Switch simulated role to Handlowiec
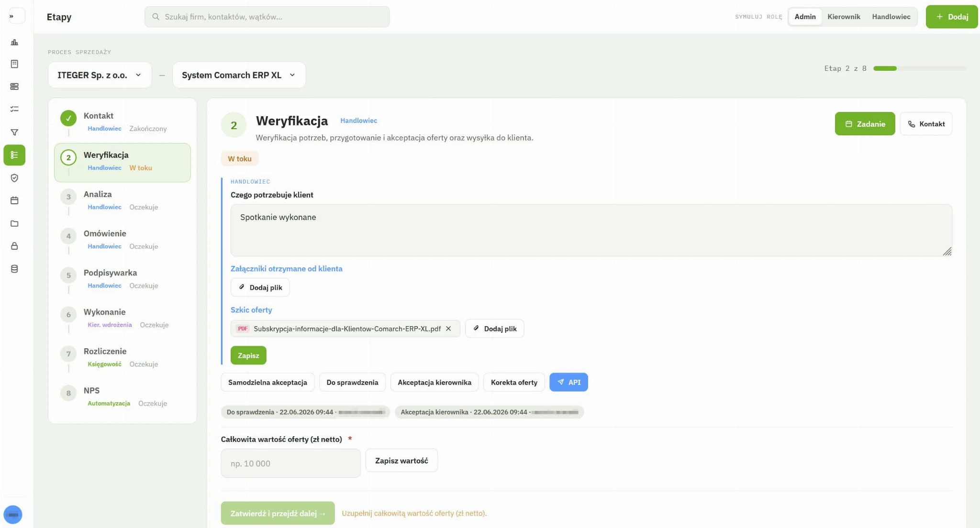 [x=891, y=17]
